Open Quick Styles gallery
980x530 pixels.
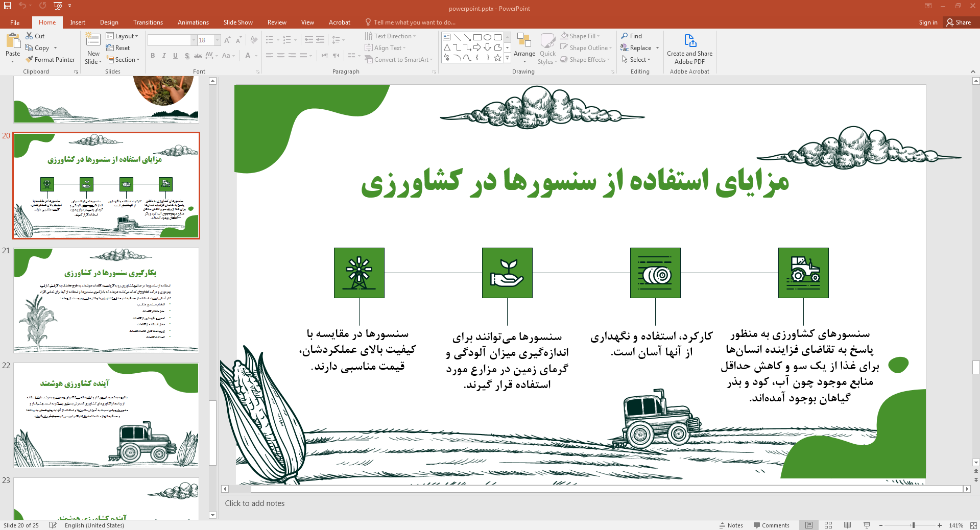547,49
